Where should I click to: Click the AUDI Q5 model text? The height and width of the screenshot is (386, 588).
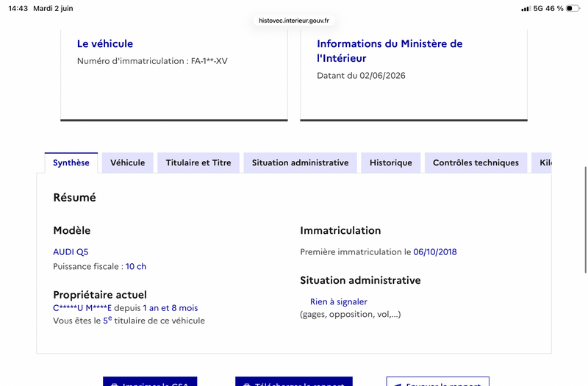click(x=71, y=251)
